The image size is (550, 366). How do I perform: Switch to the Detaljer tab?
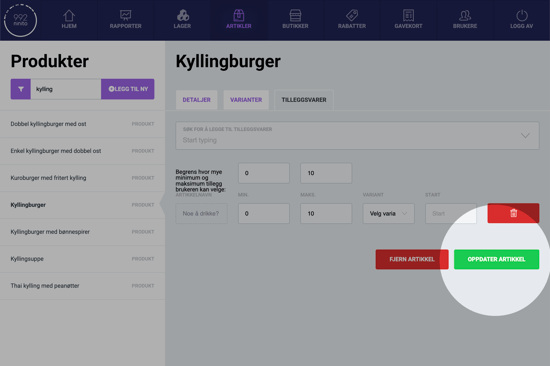click(197, 100)
